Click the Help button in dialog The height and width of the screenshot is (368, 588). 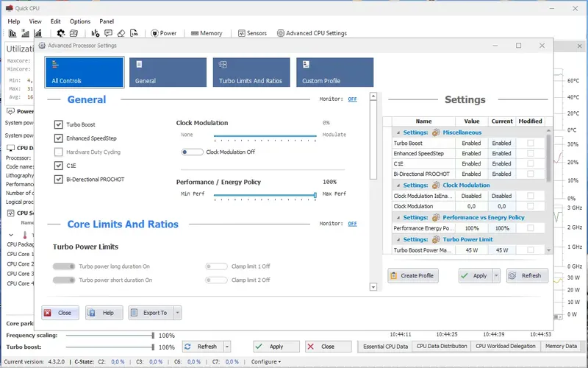tap(104, 312)
